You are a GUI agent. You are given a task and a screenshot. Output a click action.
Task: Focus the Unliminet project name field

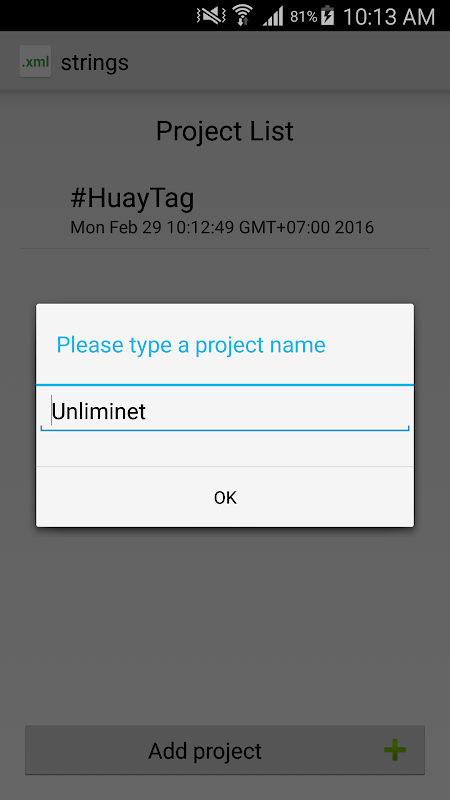pyautogui.click(x=225, y=412)
